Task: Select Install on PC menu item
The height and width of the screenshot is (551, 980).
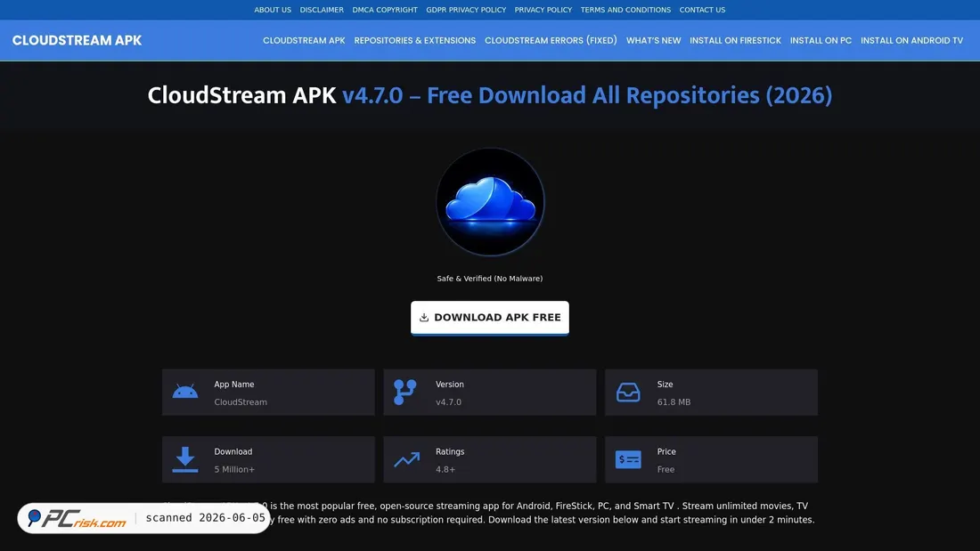Action: click(821, 41)
